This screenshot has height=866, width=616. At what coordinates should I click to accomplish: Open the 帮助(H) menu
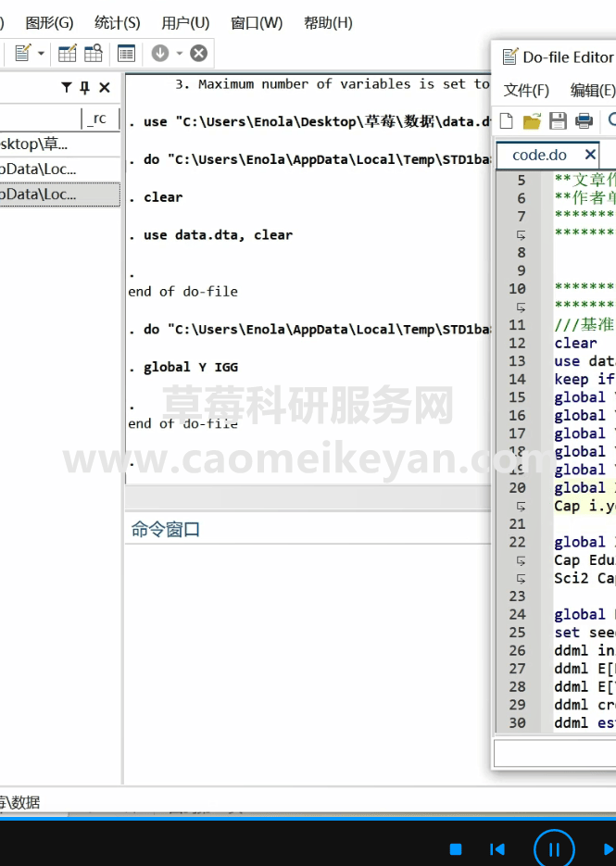click(328, 22)
